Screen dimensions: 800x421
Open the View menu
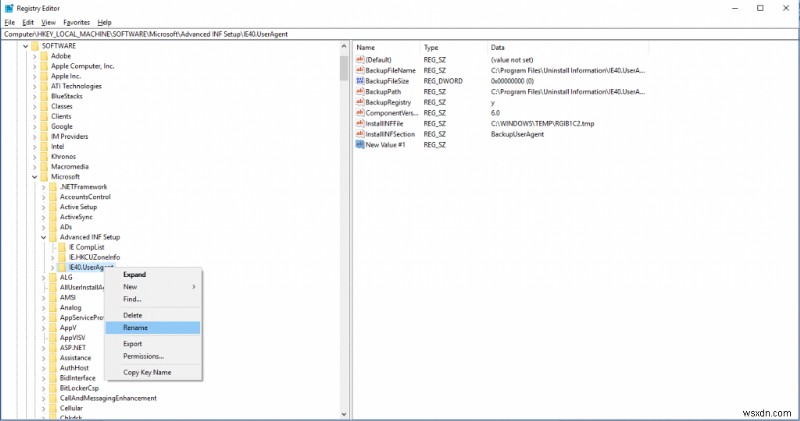point(48,22)
